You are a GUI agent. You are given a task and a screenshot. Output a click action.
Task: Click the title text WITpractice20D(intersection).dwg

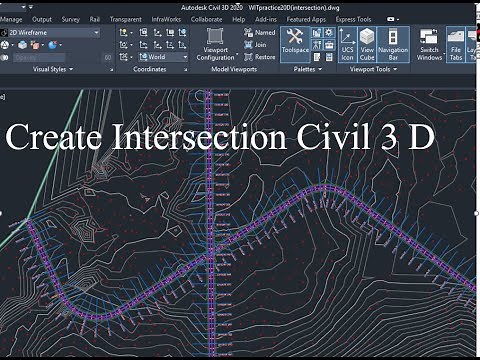tap(294, 7)
